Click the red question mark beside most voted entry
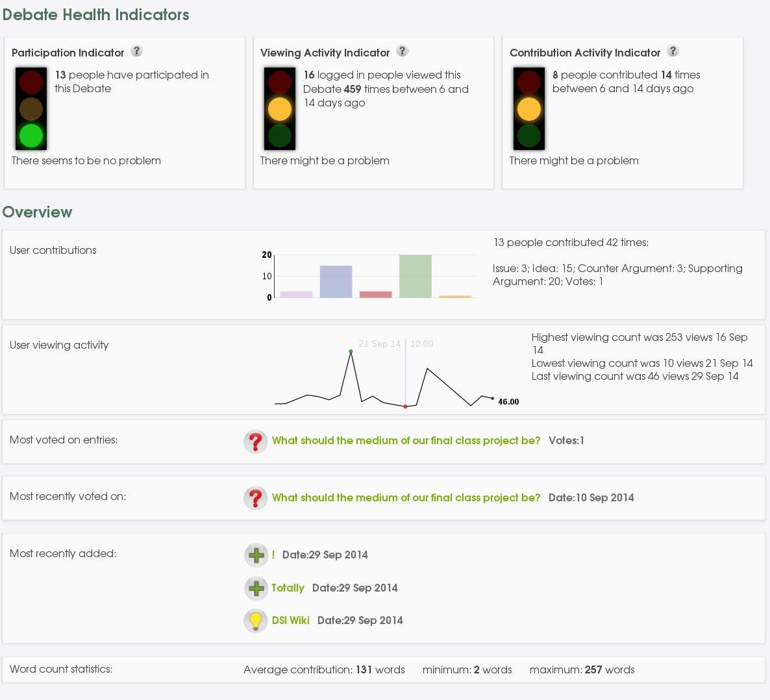 (256, 441)
